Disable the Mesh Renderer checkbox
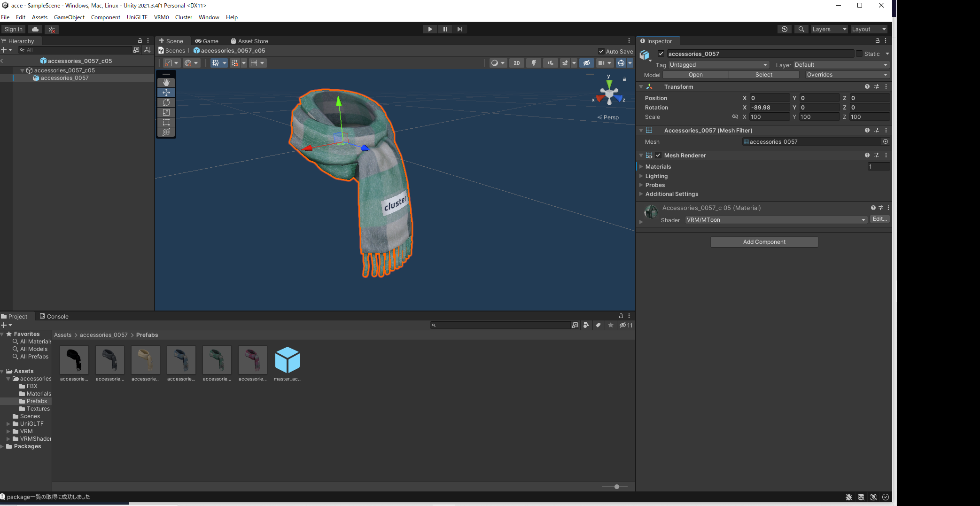 [x=658, y=156]
